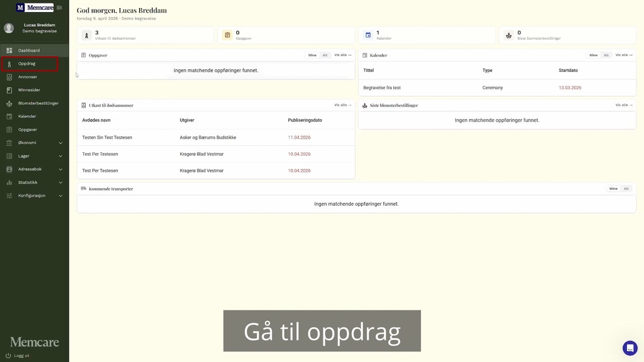
Task: Click the death notice drafts stat card icon
Action: [x=87, y=35]
